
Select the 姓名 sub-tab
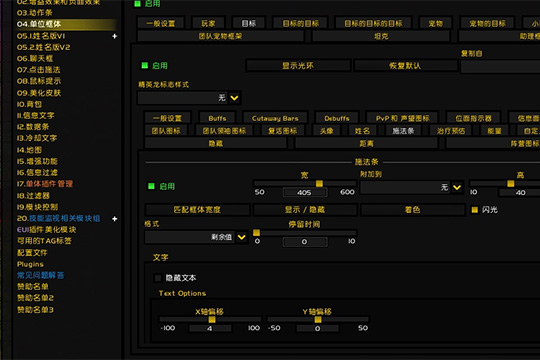[x=362, y=131]
